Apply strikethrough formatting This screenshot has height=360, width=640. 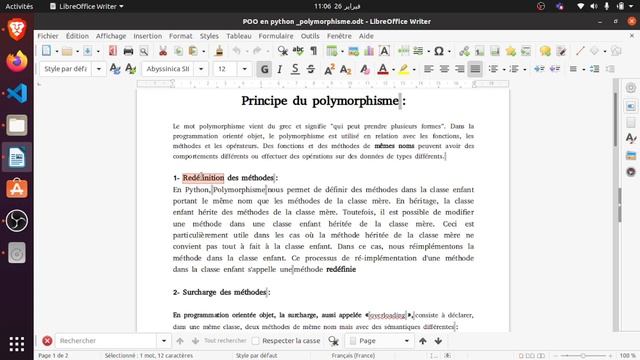pyautogui.click(x=311, y=69)
